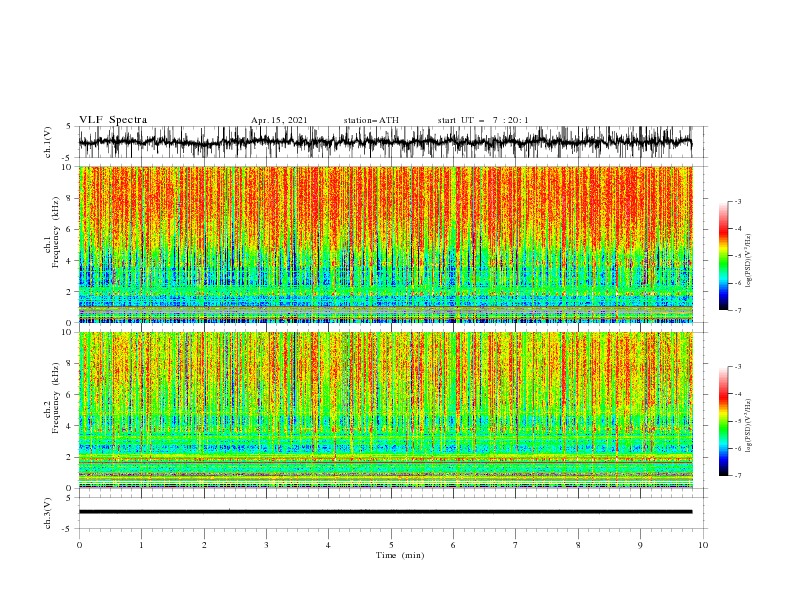Viewport: 792px width, 612px height.
Task: Click the '-3' tick on ch.2 color bar
Action: point(738,367)
